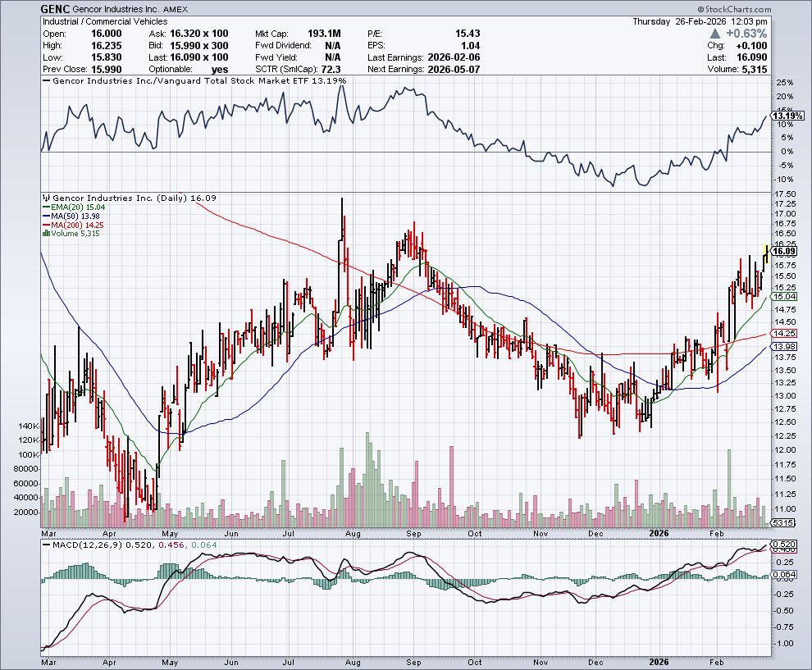Select the Chg value +0.100
812x670 pixels.
[751, 46]
